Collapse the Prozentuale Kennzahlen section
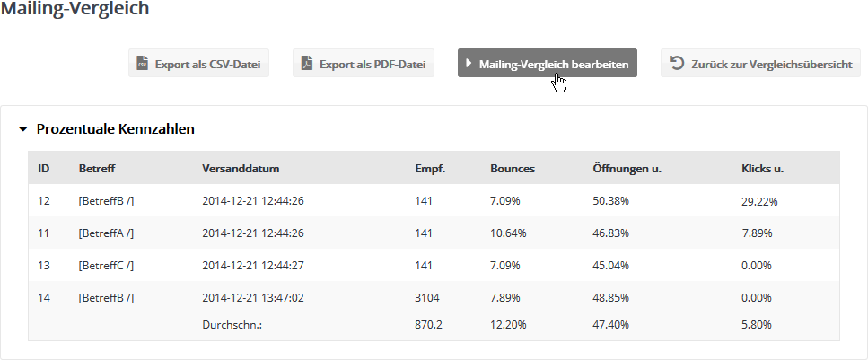The width and height of the screenshot is (868, 360). pyautogui.click(x=23, y=129)
